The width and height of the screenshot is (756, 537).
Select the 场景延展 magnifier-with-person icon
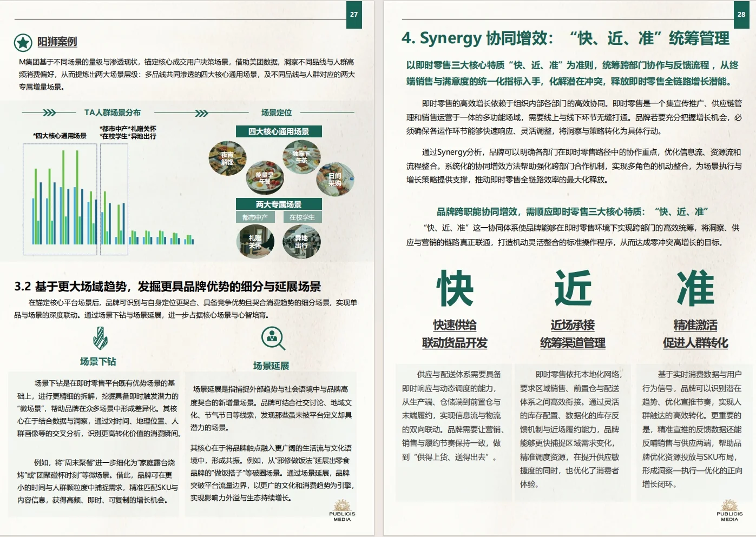click(x=273, y=338)
